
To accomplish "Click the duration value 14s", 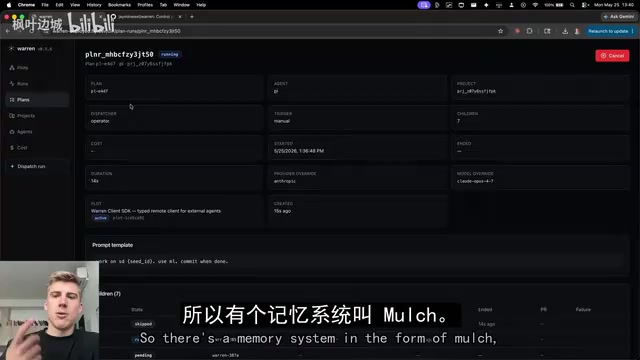I will [95, 181].
